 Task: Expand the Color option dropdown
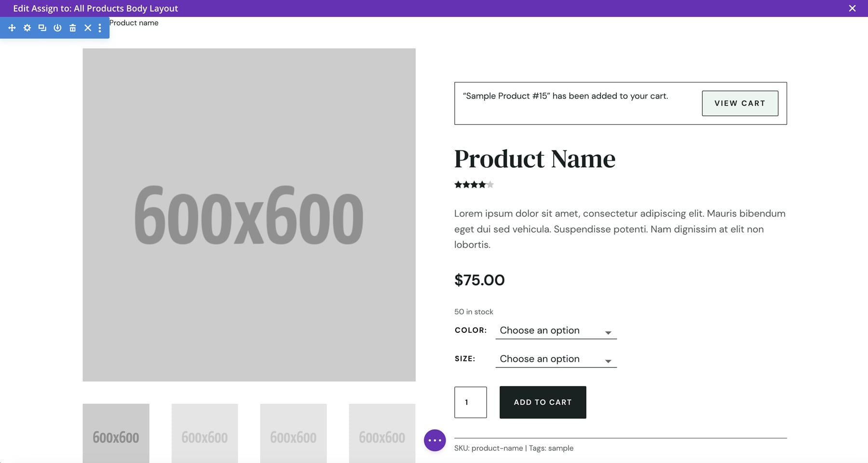click(556, 331)
